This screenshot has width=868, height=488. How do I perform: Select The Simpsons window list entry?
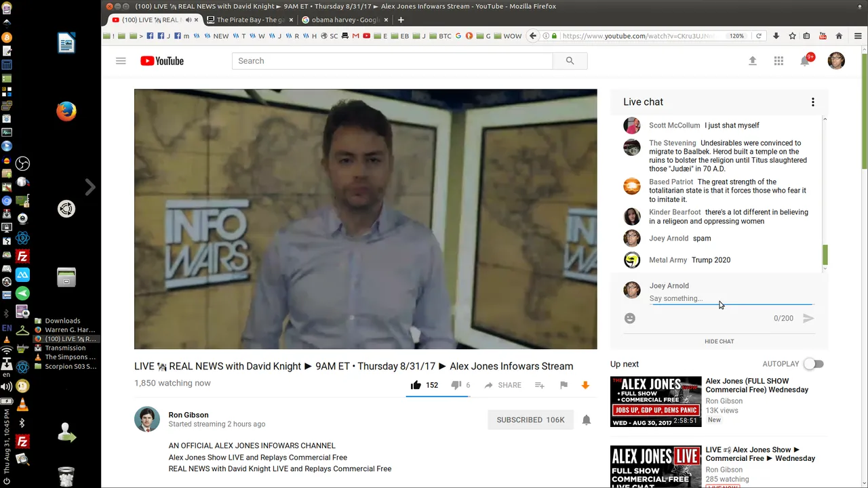click(x=66, y=357)
